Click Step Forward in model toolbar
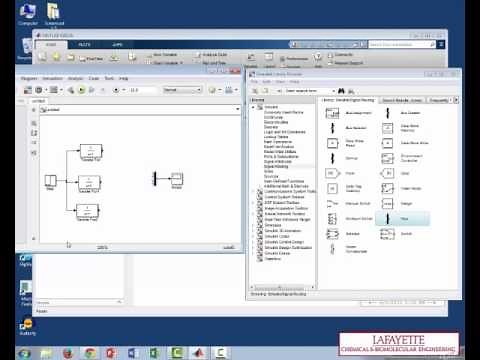 (x=92, y=90)
